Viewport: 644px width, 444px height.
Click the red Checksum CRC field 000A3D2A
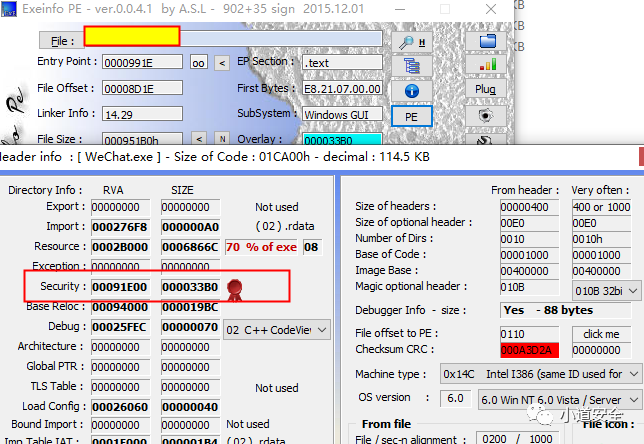[x=529, y=350]
